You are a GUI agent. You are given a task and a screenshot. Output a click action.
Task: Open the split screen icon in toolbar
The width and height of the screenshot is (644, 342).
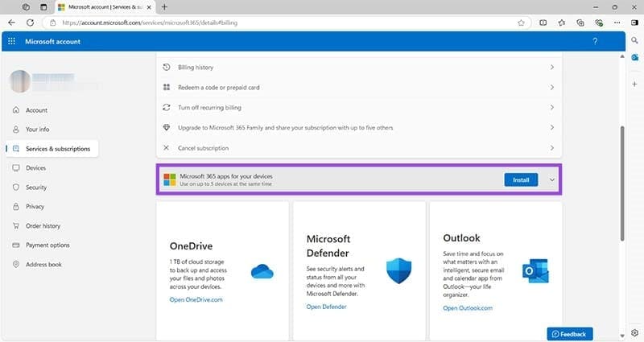click(x=543, y=23)
